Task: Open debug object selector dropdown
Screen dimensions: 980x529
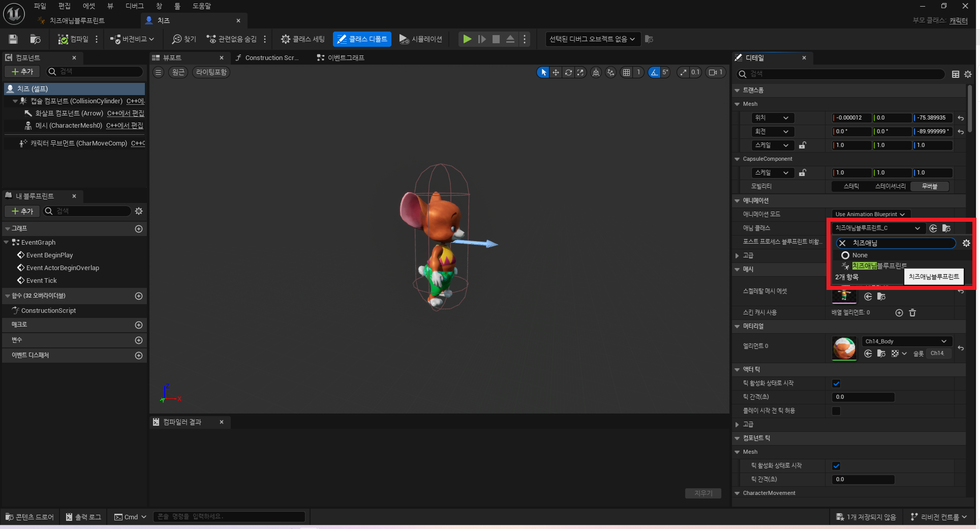Action: point(592,39)
